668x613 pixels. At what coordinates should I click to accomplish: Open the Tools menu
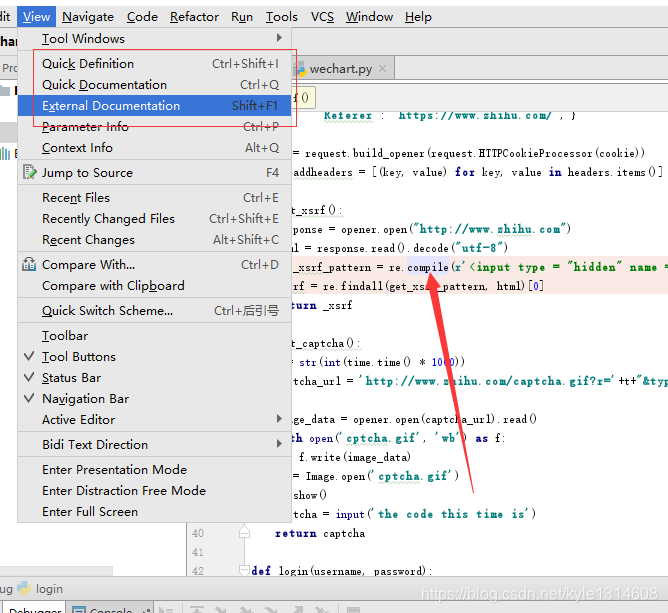282,17
